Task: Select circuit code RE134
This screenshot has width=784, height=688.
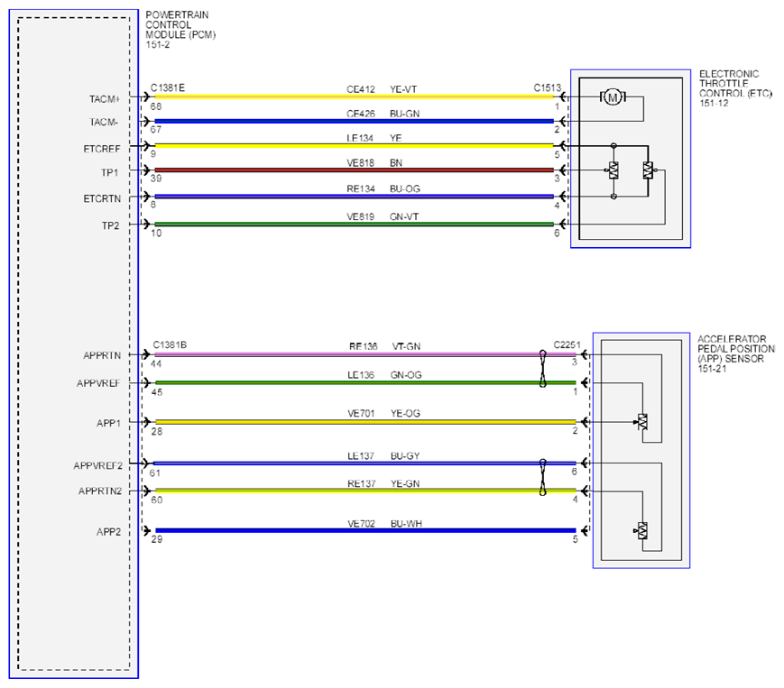Action: coord(361,188)
